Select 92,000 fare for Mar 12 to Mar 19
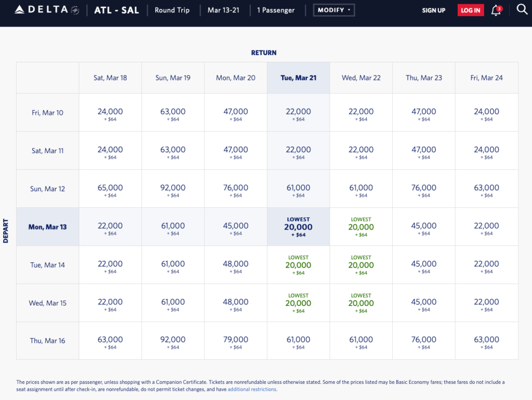This screenshot has height=400, width=532. pos(173,189)
